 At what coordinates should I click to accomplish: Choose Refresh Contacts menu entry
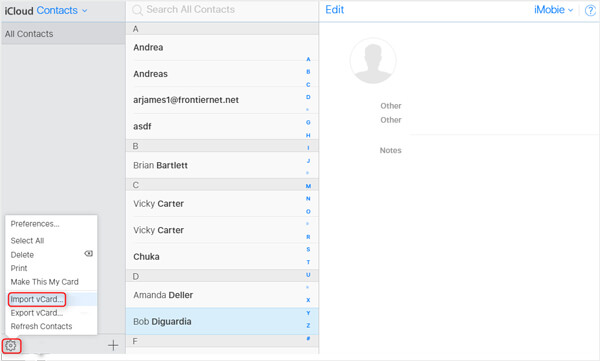[x=41, y=327]
